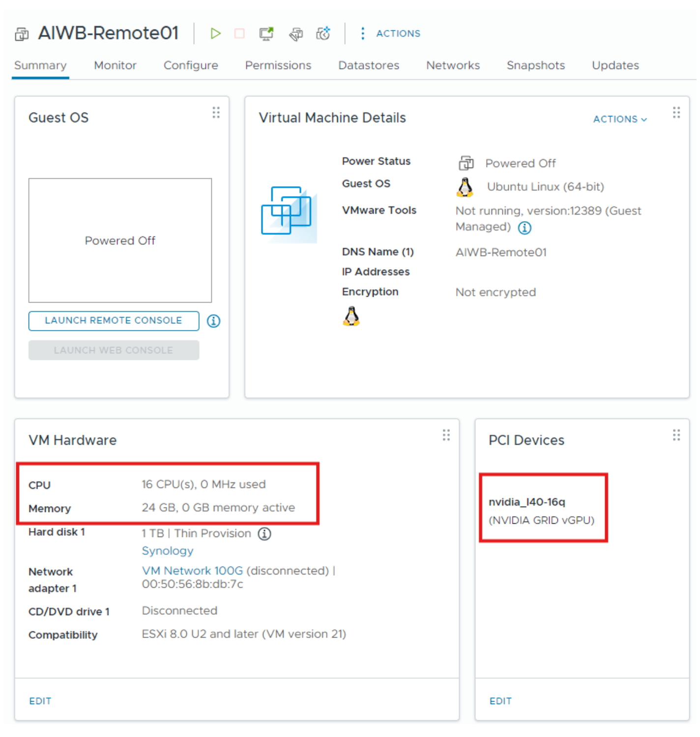Click the green Power On play icon

tap(215, 33)
